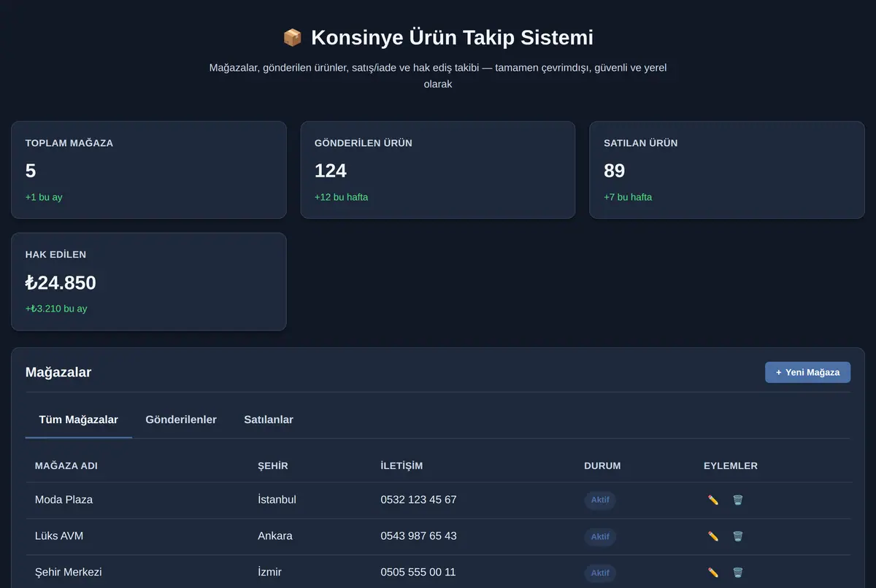Switch to the Satılanlar tab
This screenshot has width=876, height=588.
pyautogui.click(x=269, y=419)
